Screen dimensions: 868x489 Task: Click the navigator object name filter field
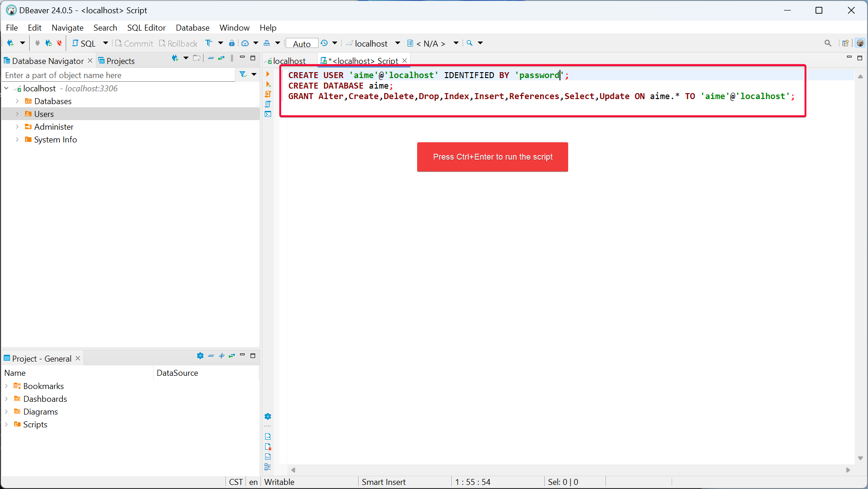pyautogui.click(x=119, y=75)
